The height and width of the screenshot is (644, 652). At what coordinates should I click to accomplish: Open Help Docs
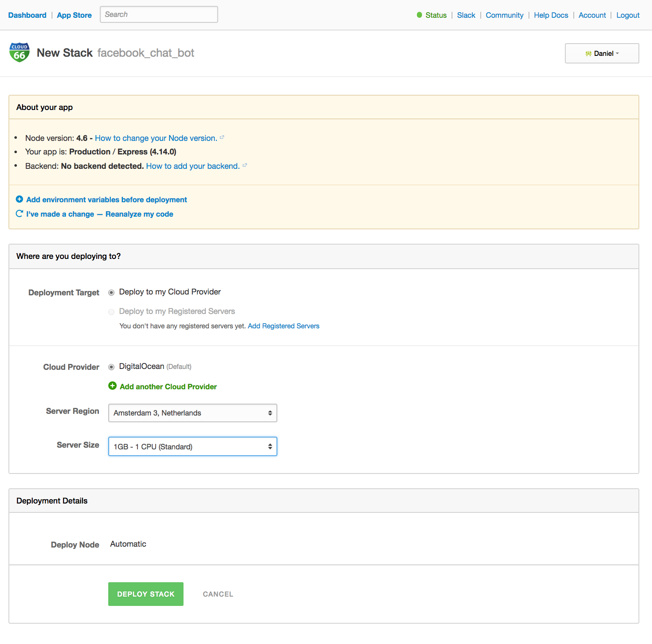pos(551,15)
